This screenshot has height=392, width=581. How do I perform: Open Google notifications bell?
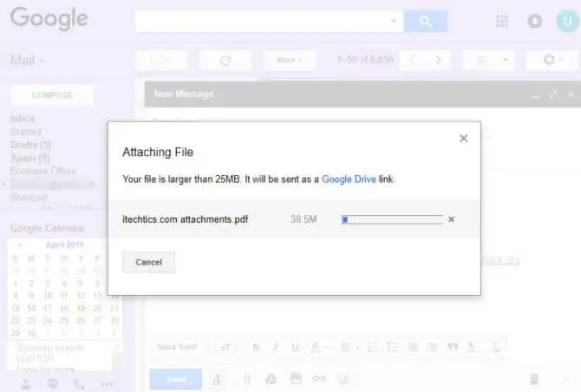coord(535,21)
